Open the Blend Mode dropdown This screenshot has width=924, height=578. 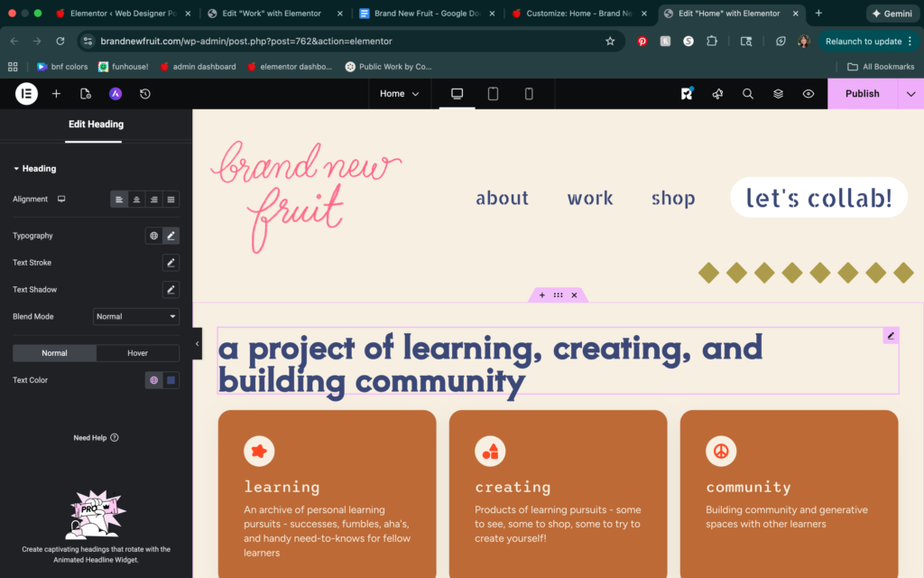(x=136, y=317)
